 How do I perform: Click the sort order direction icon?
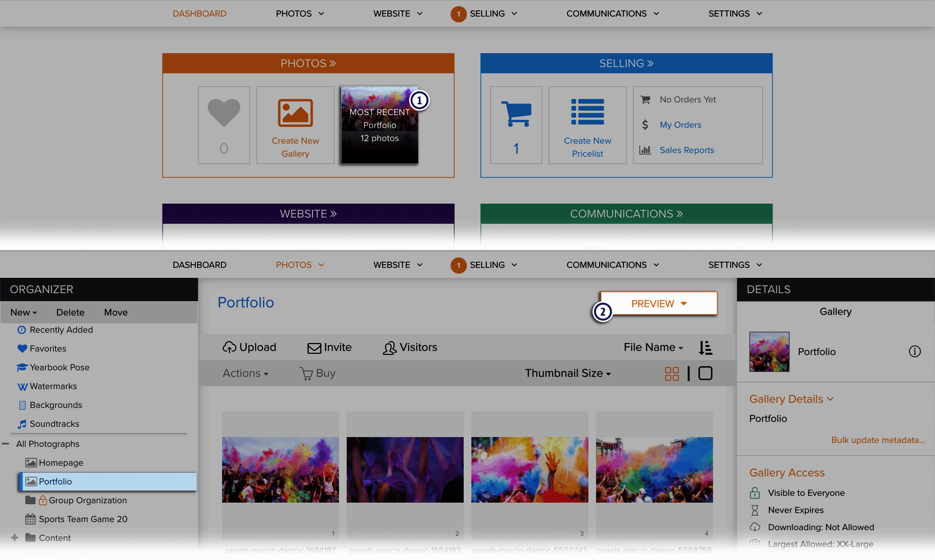coord(705,348)
